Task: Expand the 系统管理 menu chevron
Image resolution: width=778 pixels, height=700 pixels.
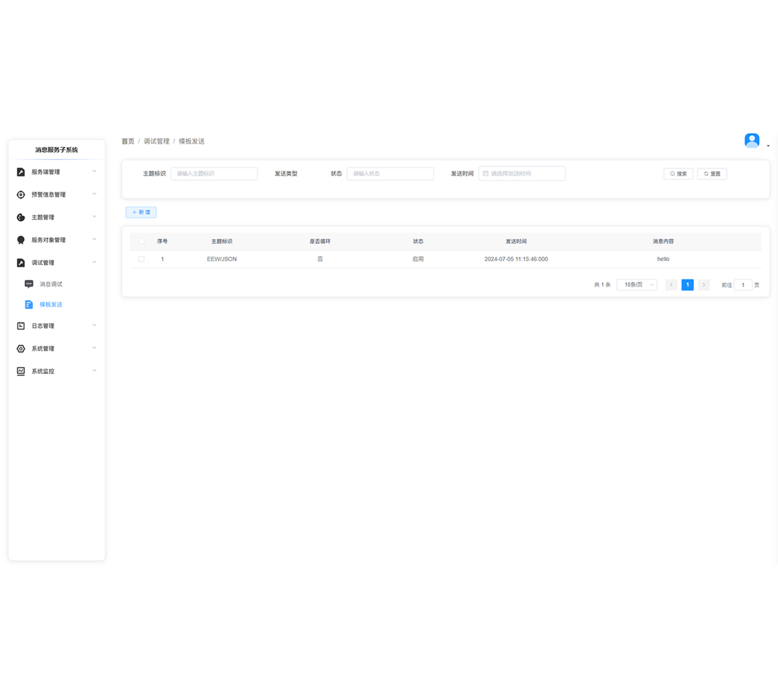Action: click(x=94, y=348)
